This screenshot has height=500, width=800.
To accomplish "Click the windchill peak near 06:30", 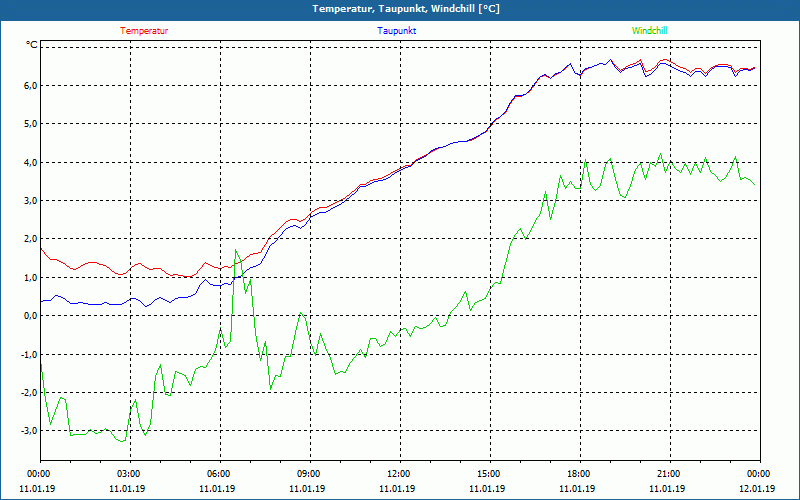I will click(235, 249).
